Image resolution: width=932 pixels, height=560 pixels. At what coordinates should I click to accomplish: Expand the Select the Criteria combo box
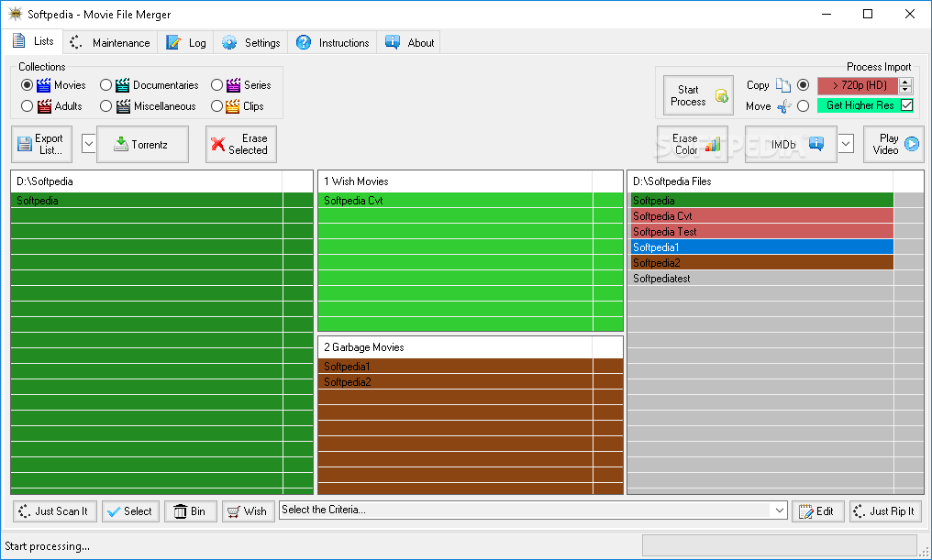779,511
